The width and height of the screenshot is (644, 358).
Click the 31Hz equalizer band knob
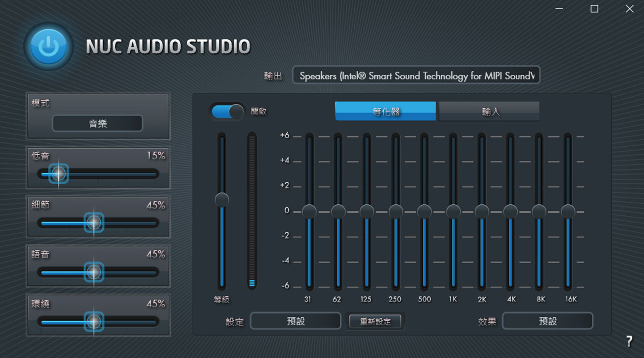pos(308,210)
